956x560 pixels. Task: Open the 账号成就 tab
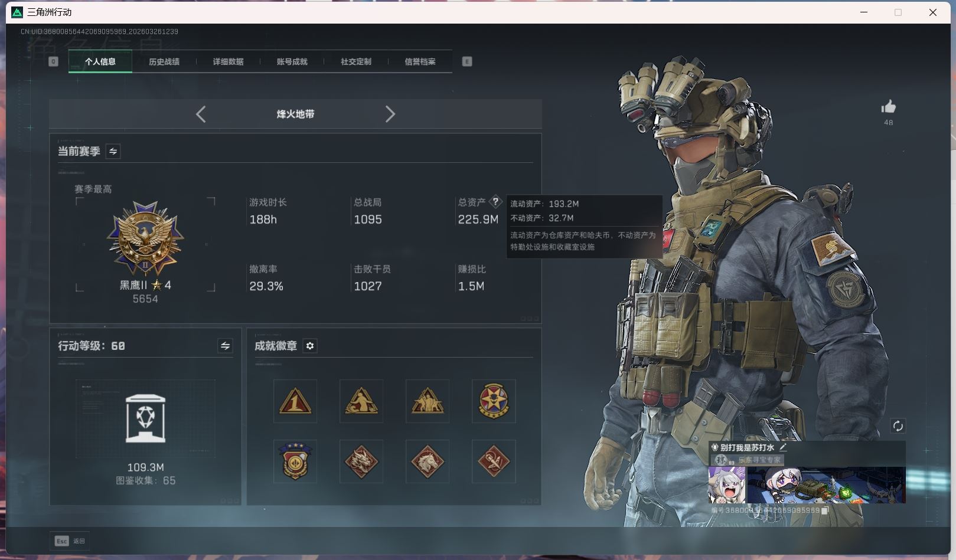tap(292, 61)
